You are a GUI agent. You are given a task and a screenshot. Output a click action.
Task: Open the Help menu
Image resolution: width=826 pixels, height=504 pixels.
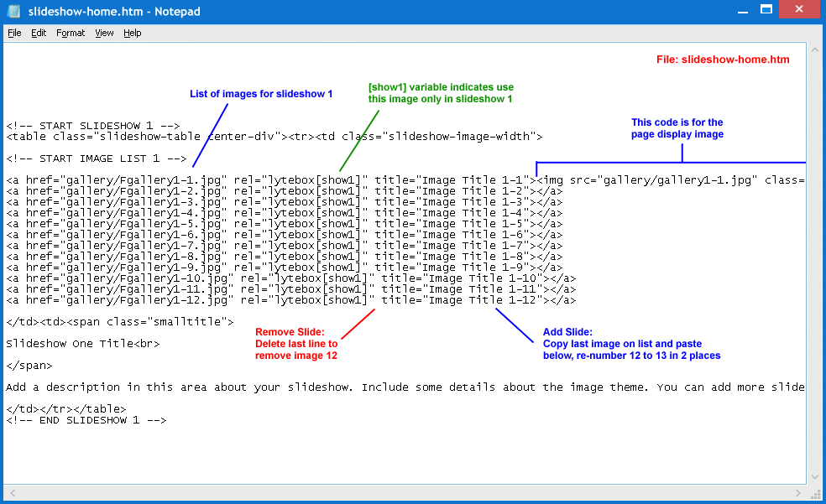pyautogui.click(x=132, y=33)
